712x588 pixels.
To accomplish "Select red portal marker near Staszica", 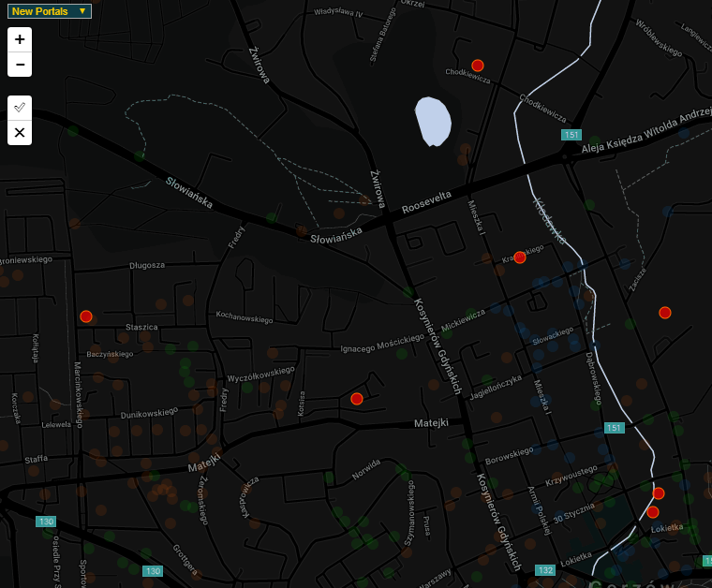I will pos(86,316).
